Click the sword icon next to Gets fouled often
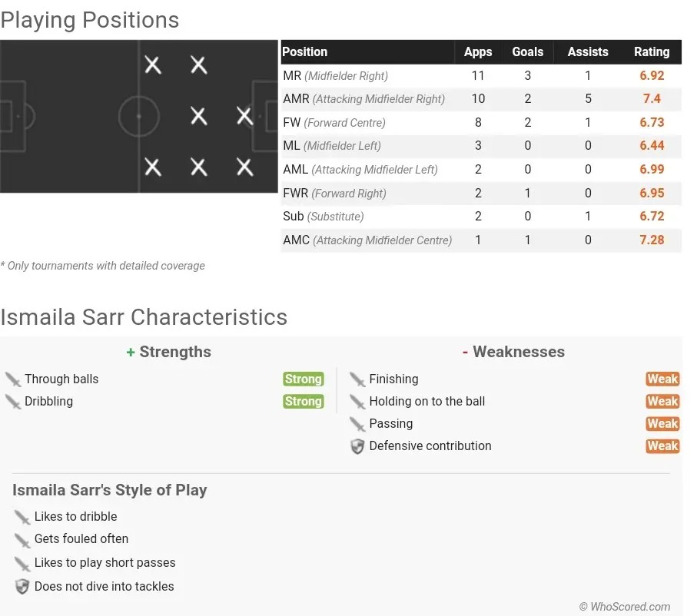Viewport: 697px width, 616px height. (x=22, y=540)
